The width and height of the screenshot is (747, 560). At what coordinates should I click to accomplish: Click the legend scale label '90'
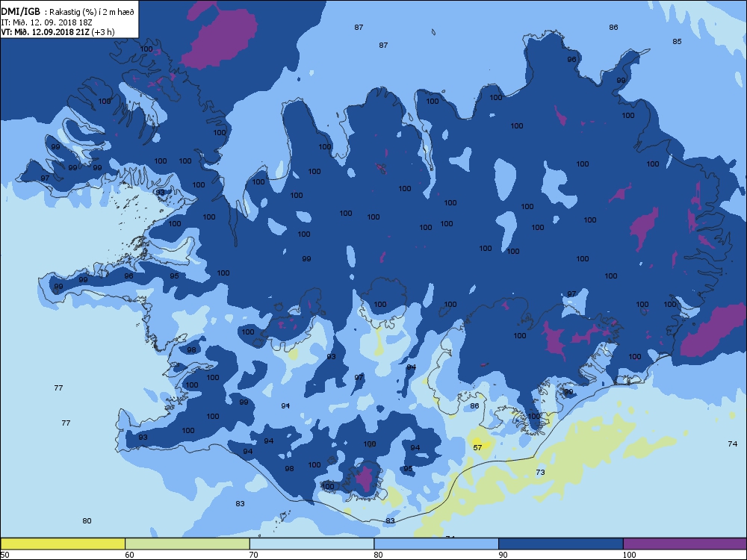click(x=503, y=554)
